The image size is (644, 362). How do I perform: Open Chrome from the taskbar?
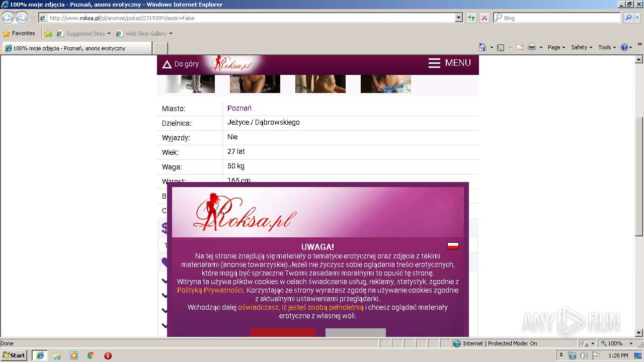point(91,355)
